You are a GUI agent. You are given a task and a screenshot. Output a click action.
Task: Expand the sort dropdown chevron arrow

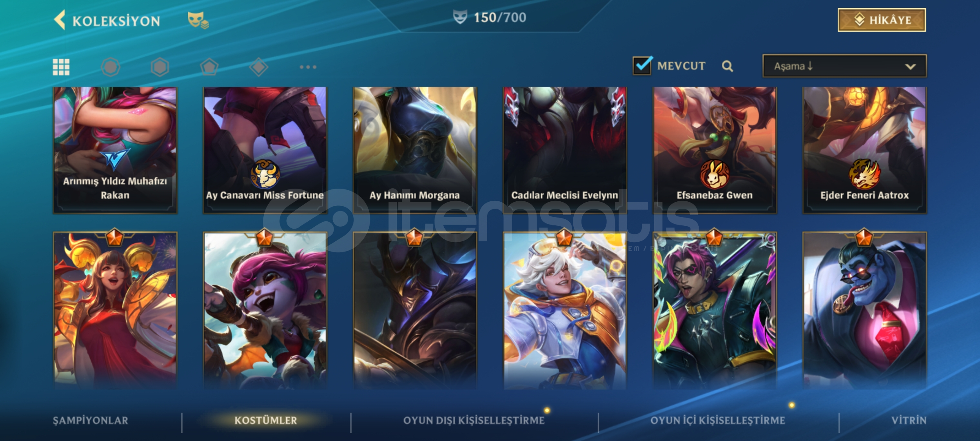tap(910, 67)
